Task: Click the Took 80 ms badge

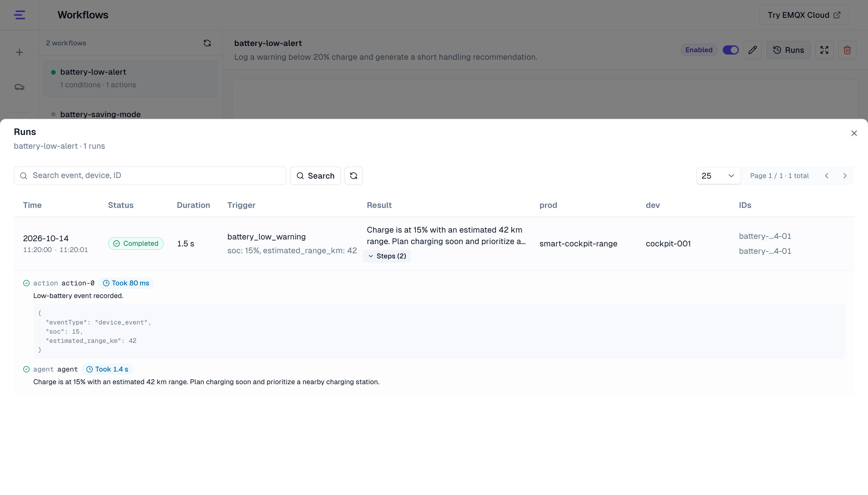Action: point(126,283)
